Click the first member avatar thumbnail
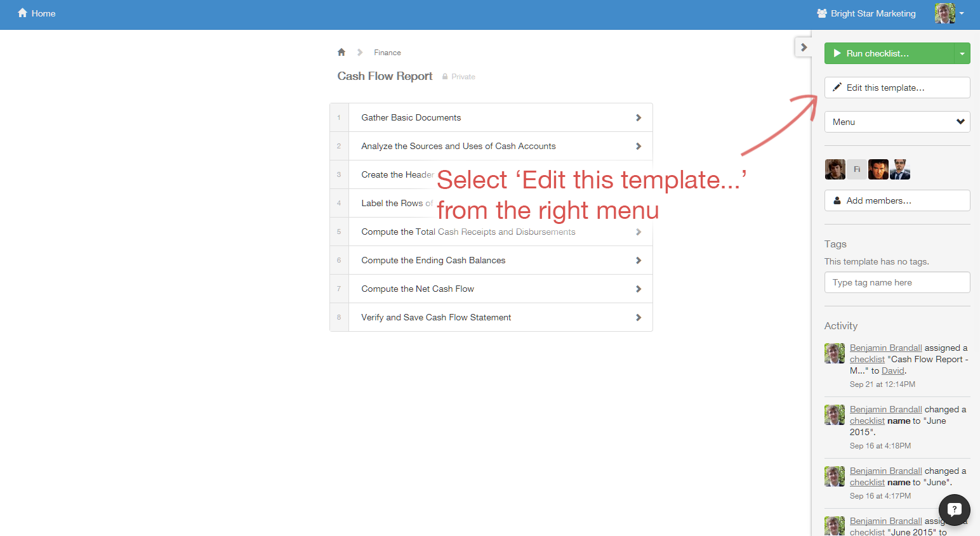Screen dimensions: 980x536 point(835,169)
